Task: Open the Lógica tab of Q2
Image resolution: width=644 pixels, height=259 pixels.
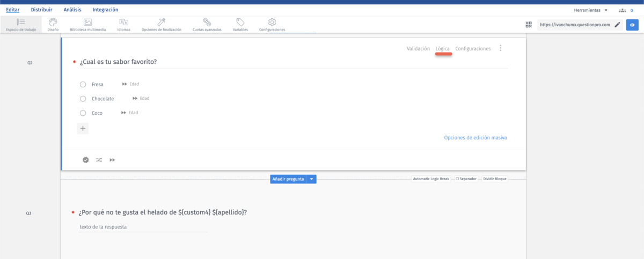Action: point(443,48)
